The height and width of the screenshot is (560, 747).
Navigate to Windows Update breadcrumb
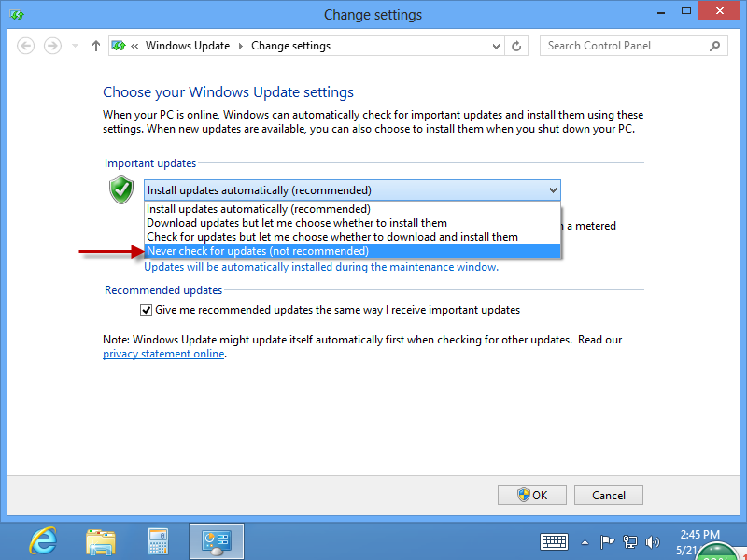pyautogui.click(x=188, y=46)
